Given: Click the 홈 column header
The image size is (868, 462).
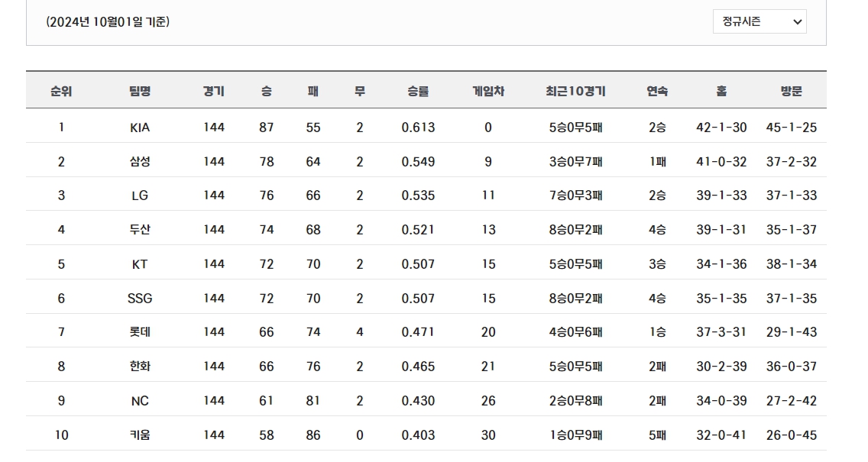Looking at the screenshot, I should [x=721, y=92].
